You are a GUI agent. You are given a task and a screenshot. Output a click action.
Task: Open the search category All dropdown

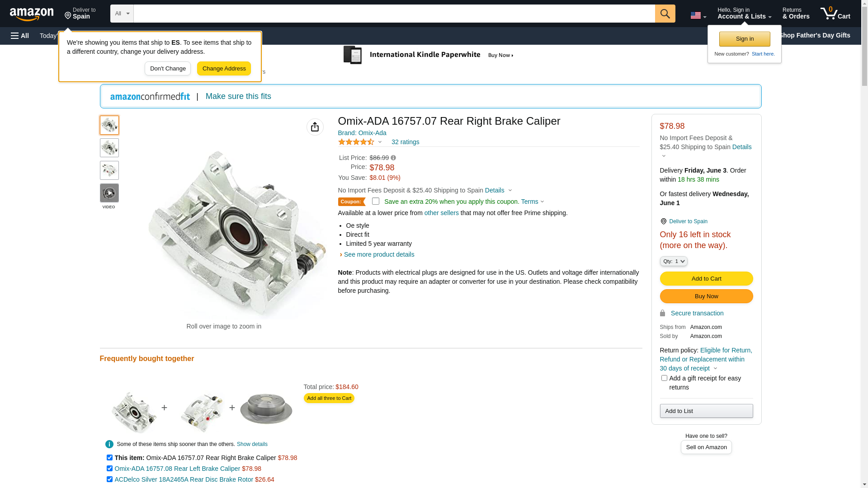click(122, 14)
